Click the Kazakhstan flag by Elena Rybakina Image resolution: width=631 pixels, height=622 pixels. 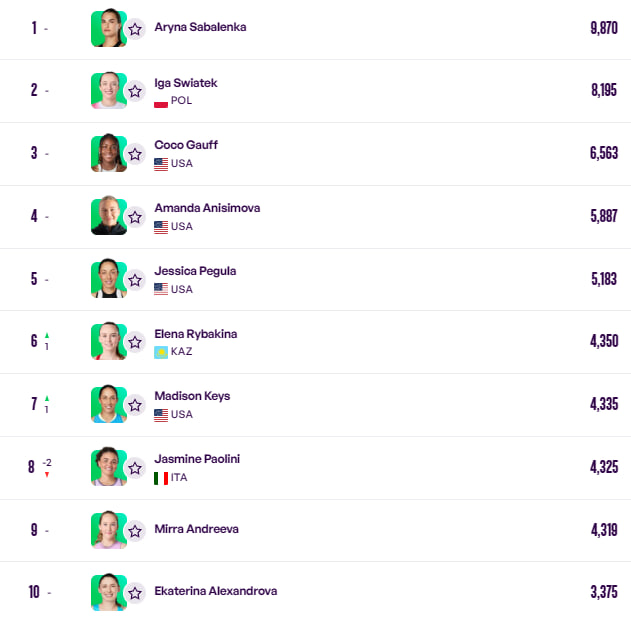click(x=161, y=352)
